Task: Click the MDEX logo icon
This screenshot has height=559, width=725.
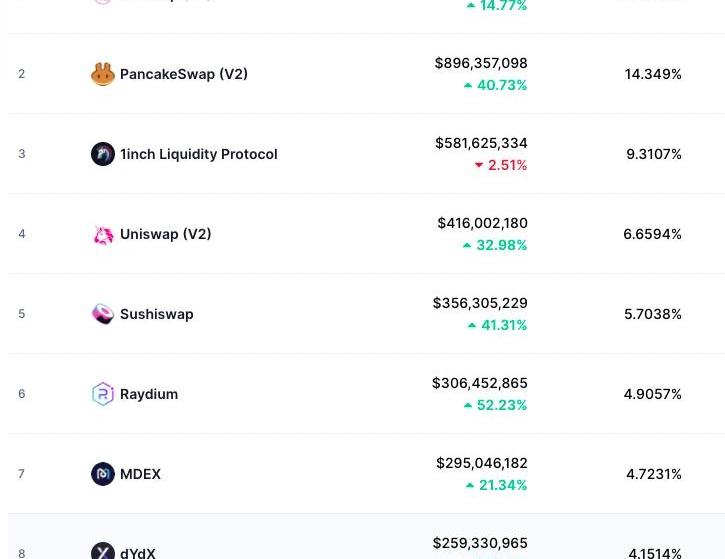Action: tap(103, 474)
